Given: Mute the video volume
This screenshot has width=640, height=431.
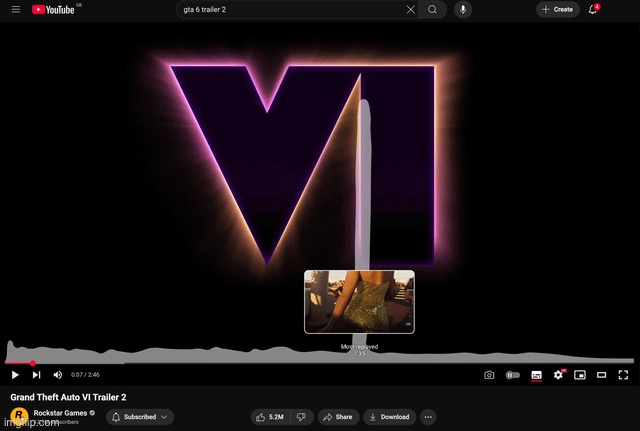Looking at the screenshot, I should click(x=57, y=375).
